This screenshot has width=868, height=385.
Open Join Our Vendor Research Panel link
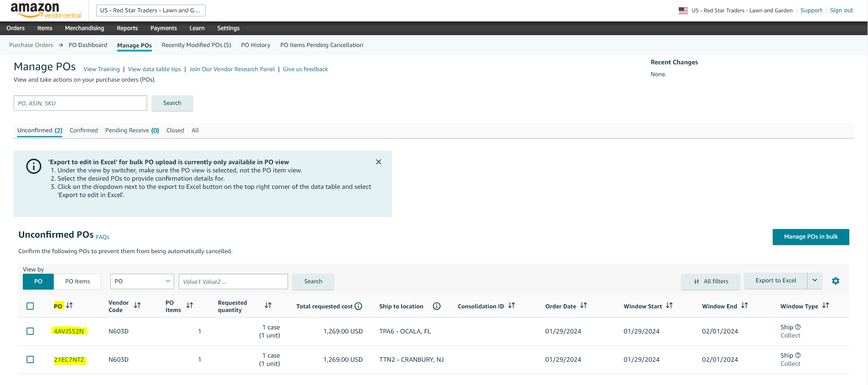click(232, 69)
